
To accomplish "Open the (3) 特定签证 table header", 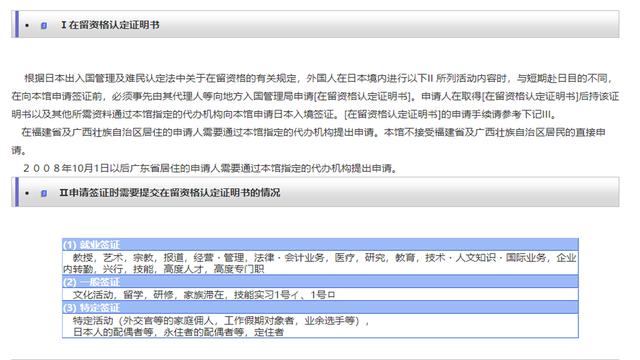I will tap(320, 307).
